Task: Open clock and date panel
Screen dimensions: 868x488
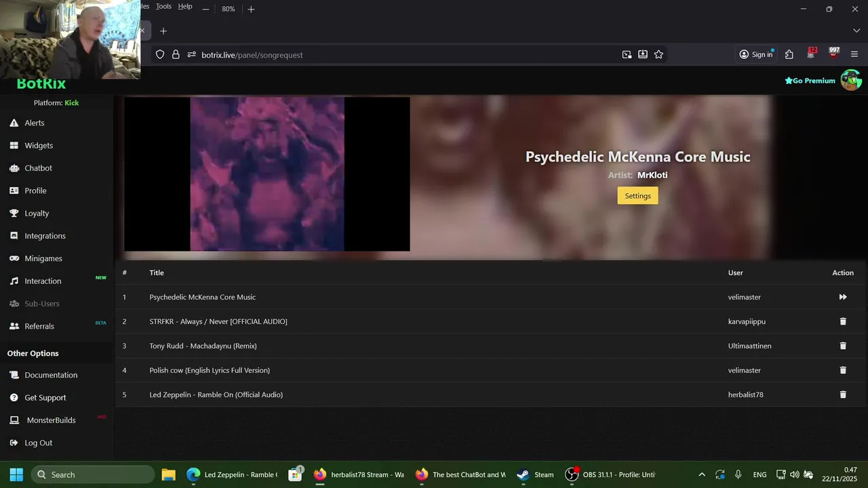Action: (x=840, y=474)
